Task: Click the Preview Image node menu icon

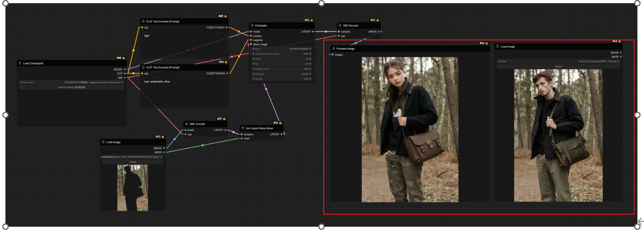Action: [334, 49]
